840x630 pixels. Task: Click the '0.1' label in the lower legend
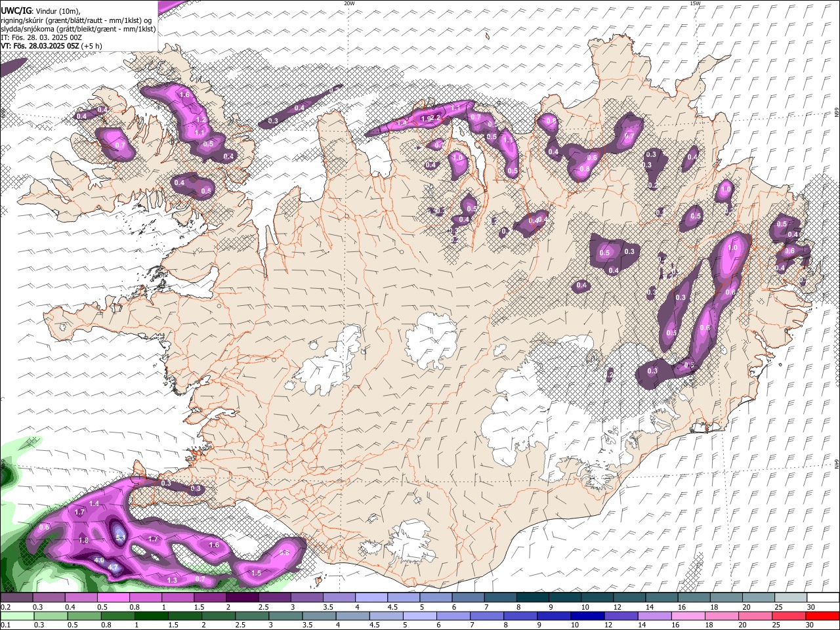point(6,625)
